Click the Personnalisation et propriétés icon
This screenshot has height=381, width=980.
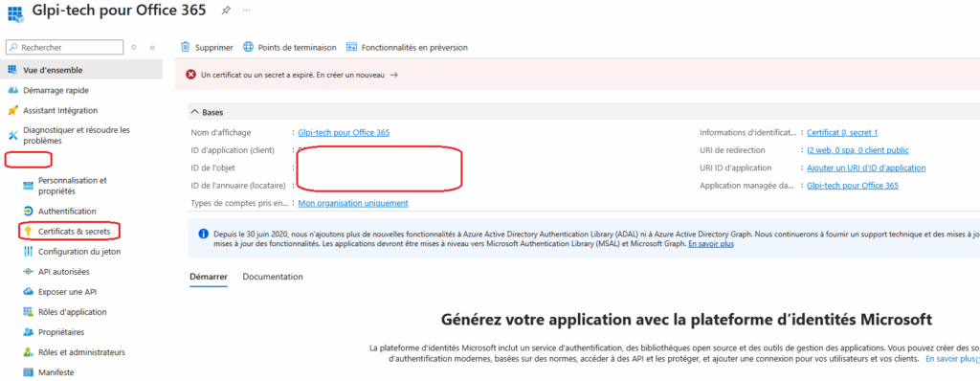[x=28, y=186]
